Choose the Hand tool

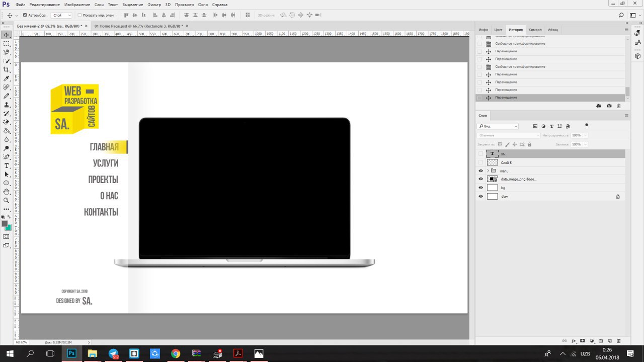pos(7,192)
